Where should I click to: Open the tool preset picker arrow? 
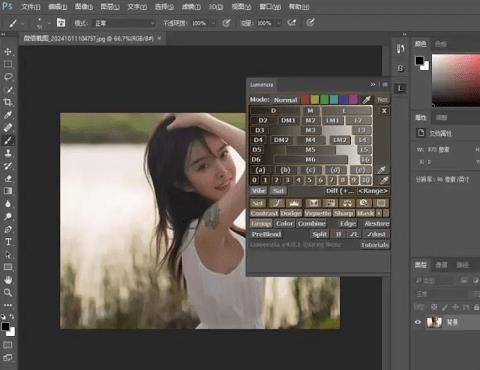click(23, 23)
